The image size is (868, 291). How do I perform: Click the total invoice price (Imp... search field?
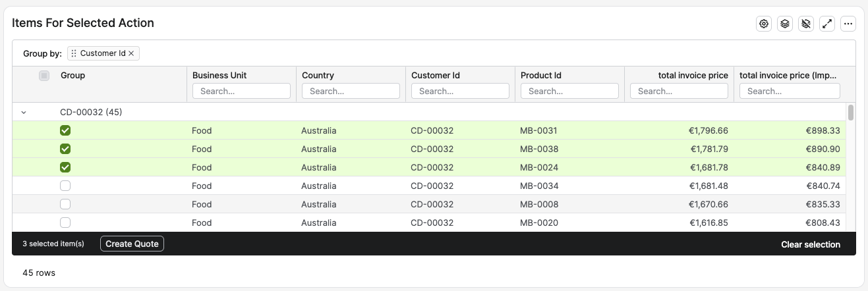pyautogui.click(x=790, y=91)
